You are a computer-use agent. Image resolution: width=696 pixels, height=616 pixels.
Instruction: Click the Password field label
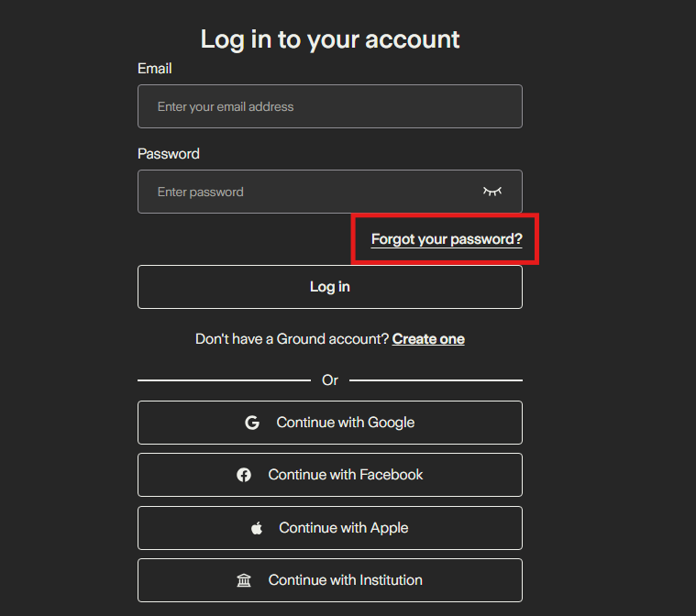(x=168, y=154)
